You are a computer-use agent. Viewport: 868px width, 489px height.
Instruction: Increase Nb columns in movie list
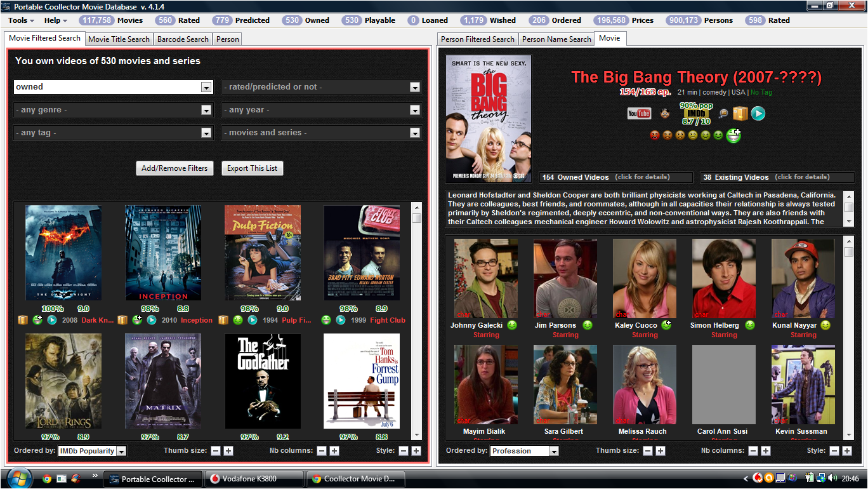pos(334,451)
